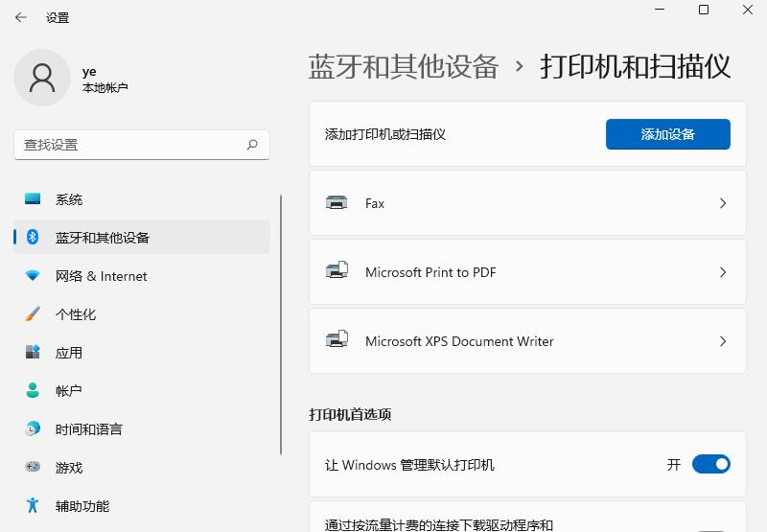The height and width of the screenshot is (532, 767).
Task: Expand the Microsoft Print to PDF chevron
Action: coord(723,272)
